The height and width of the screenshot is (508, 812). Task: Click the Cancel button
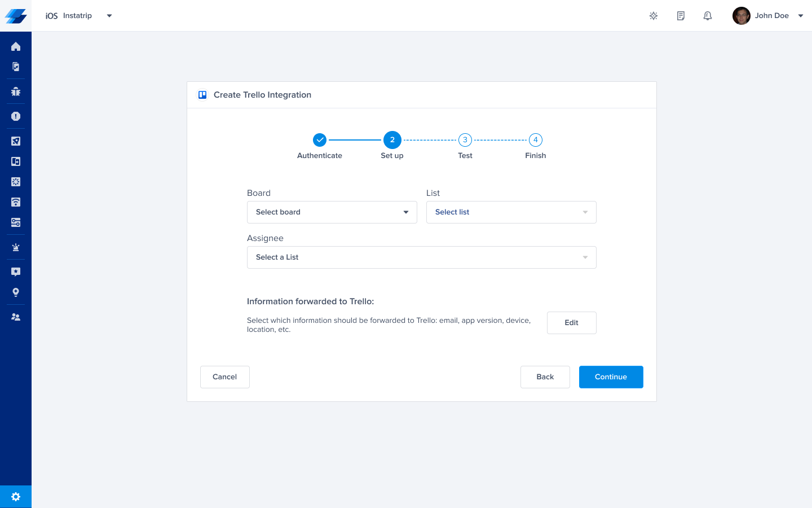coord(225,377)
